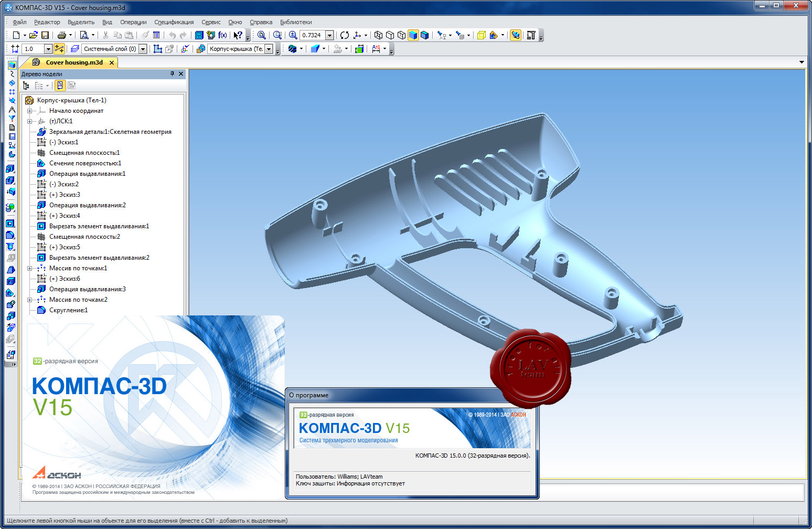Open the Редактор menu

(x=47, y=22)
